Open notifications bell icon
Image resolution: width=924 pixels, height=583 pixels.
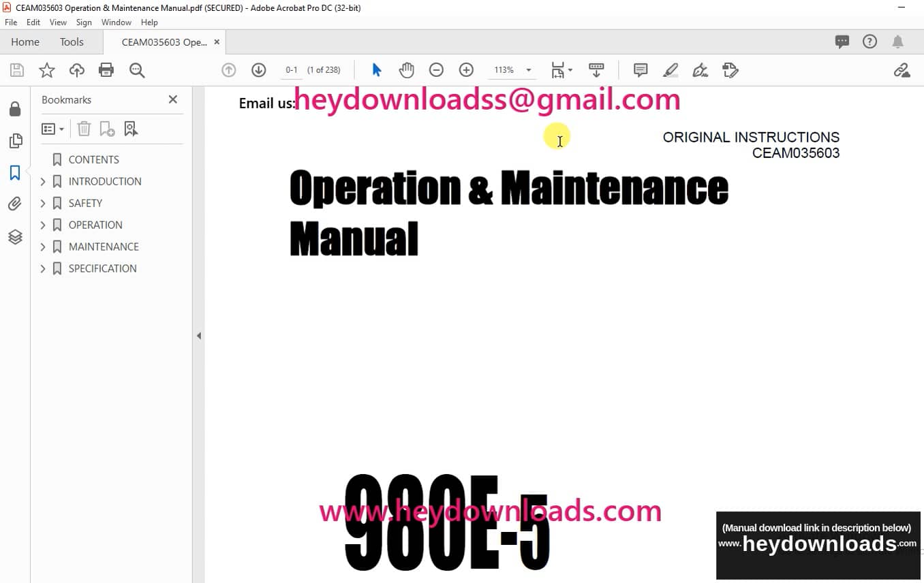pos(898,42)
